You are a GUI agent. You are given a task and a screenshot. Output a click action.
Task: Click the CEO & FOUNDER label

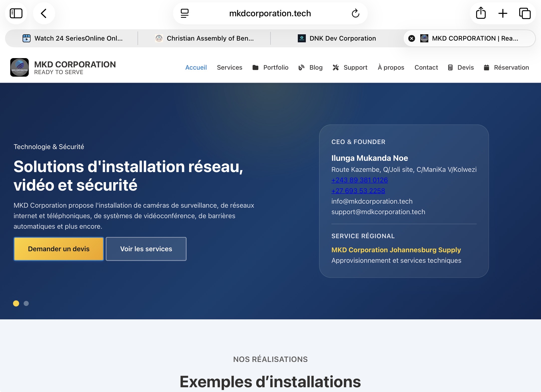point(358,142)
